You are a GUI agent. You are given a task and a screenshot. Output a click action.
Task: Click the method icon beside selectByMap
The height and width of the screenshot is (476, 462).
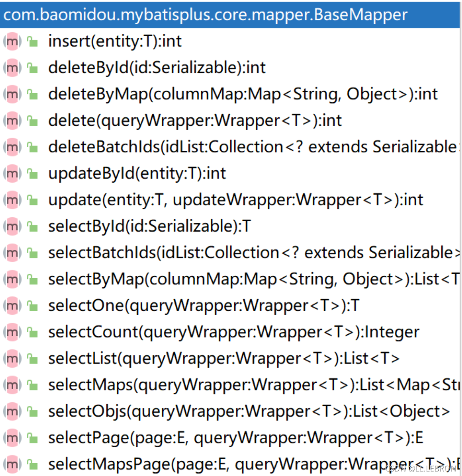point(12,279)
